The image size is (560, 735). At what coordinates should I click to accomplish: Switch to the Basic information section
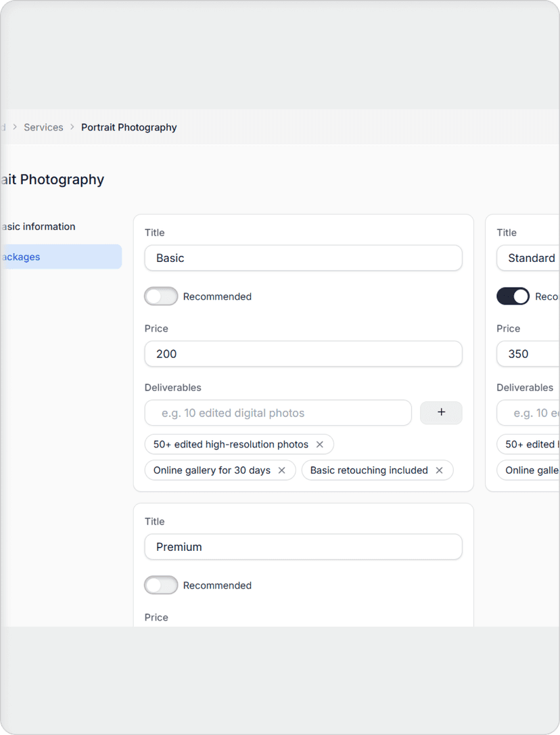pyautogui.click(x=39, y=226)
